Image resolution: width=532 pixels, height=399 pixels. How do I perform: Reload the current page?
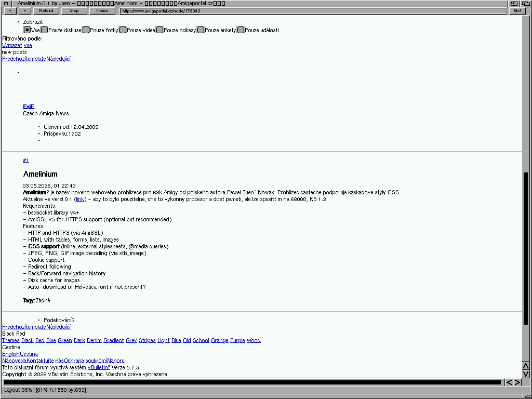point(46,11)
